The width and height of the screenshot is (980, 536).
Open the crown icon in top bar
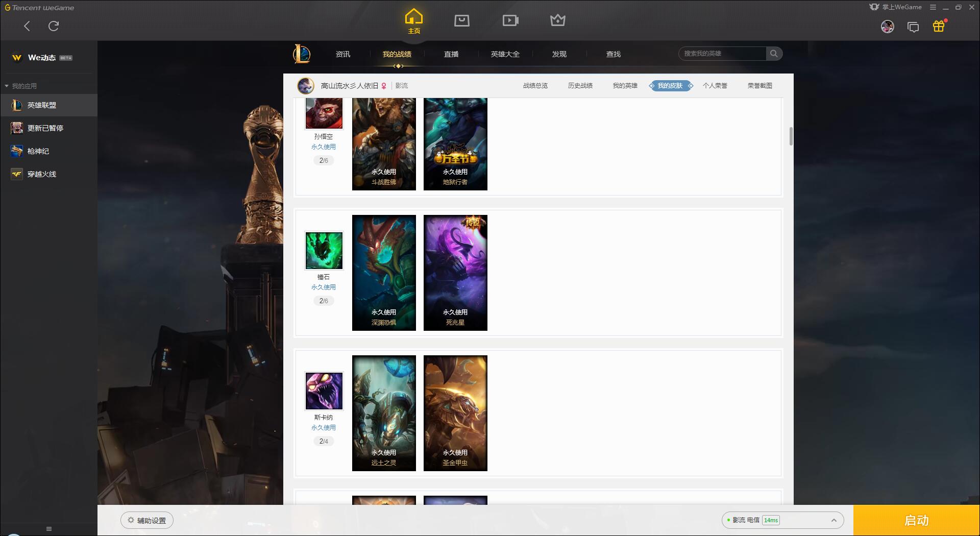pos(558,20)
